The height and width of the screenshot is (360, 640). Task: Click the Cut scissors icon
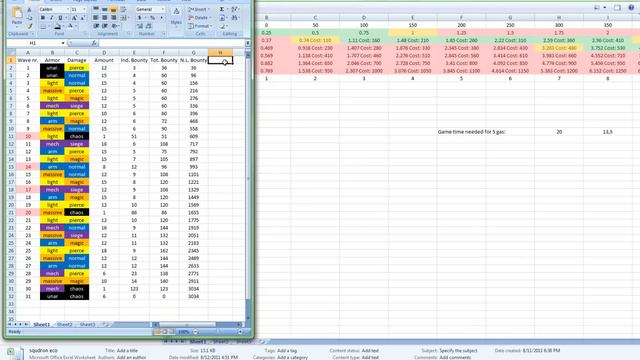29,9
